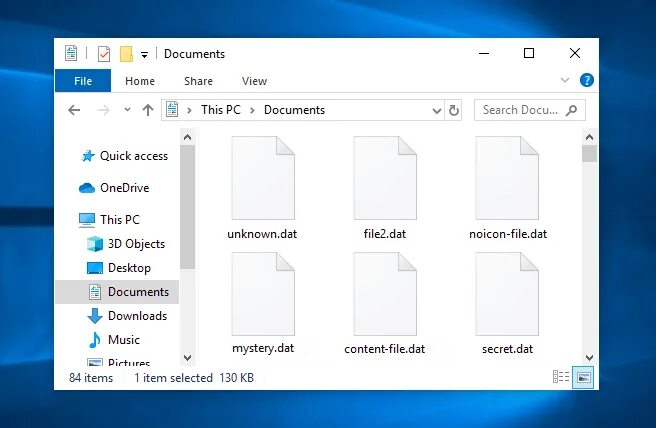Viewport: 656px width, 428px height.
Task: Click the navigation pane scroll up arrow
Action: click(x=187, y=137)
